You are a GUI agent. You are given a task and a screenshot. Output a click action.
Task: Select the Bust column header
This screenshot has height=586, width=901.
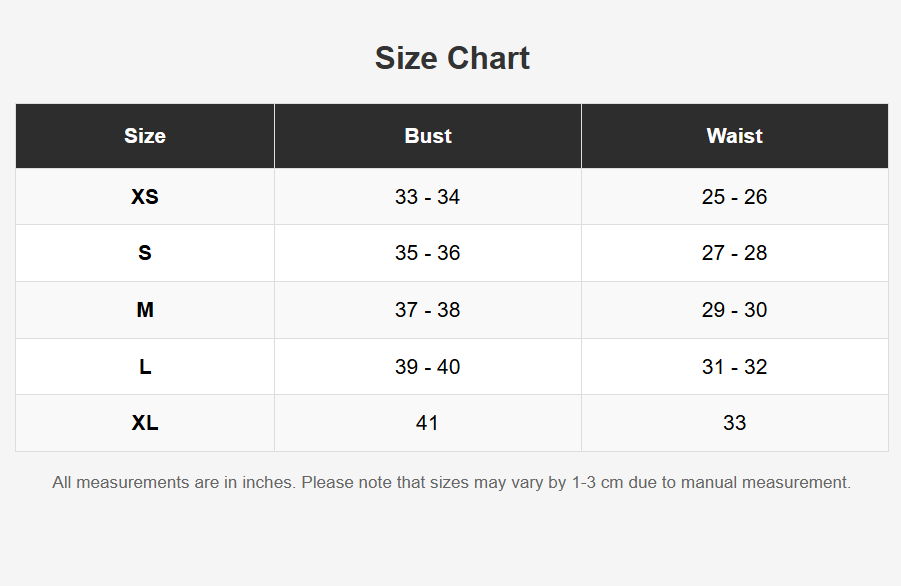[x=428, y=136]
